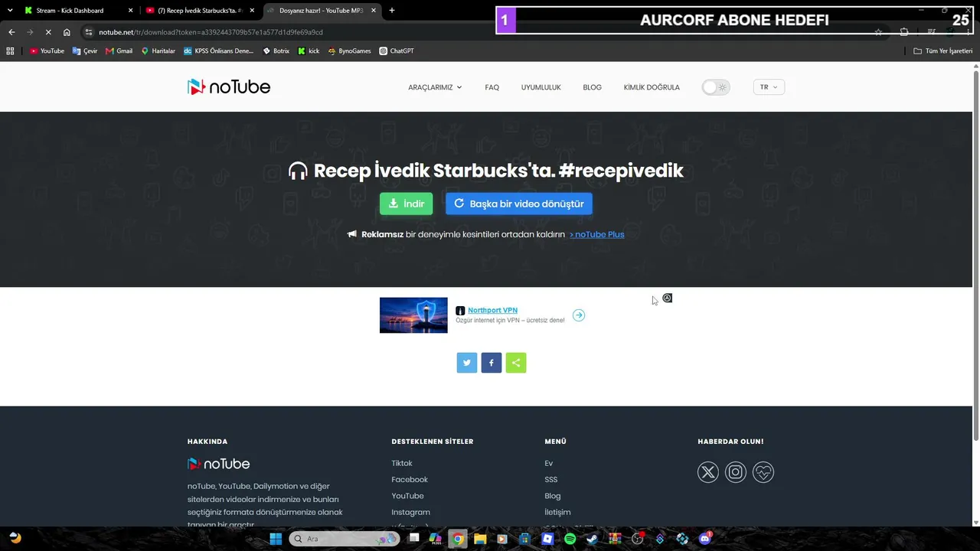This screenshot has width=980, height=551.
Task: Click the browser address bar
Action: (x=475, y=32)
